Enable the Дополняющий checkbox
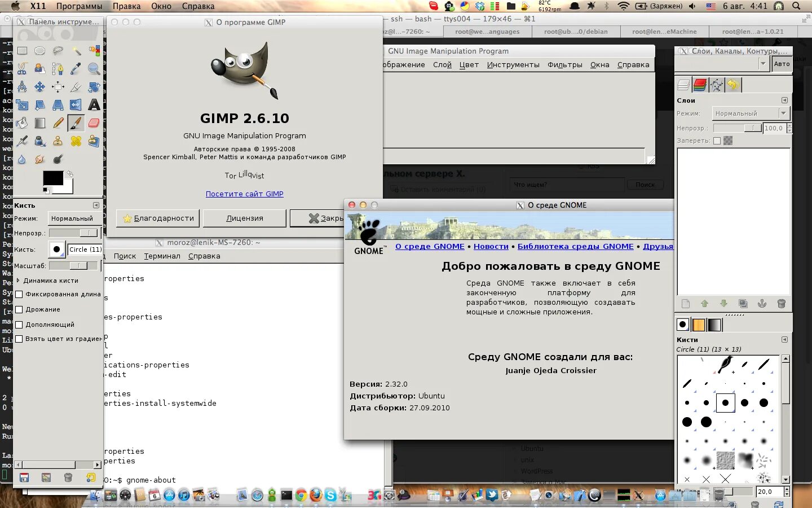The height and width of the screenshot is (508, 812). 19,325
